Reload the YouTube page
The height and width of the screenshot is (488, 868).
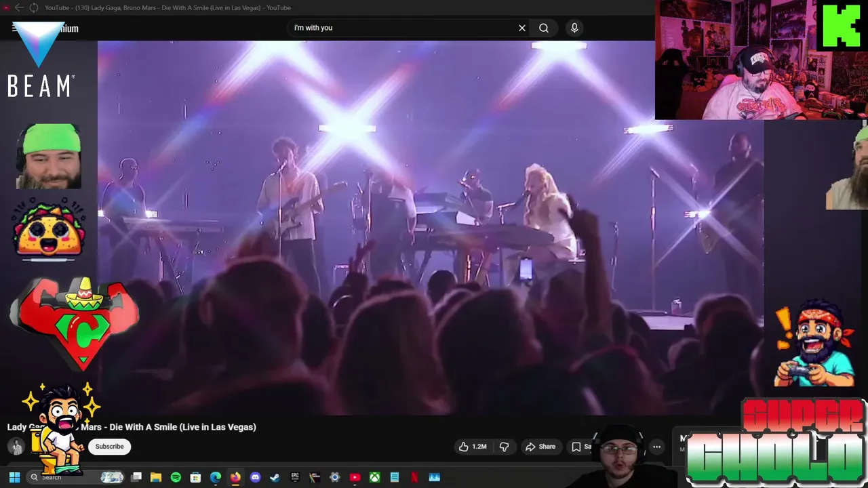pyautogui.click(x=33, y=7)
